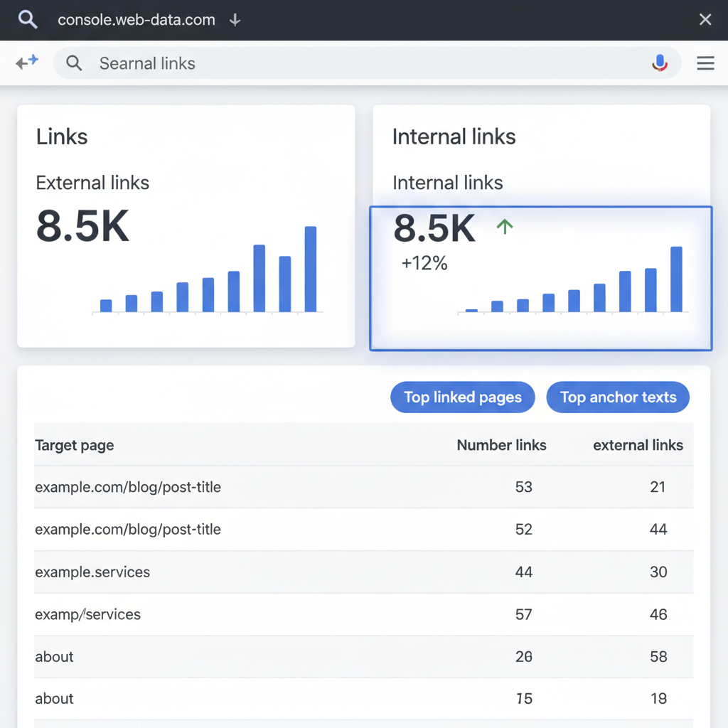
Task: Click the console.web-data.com address text
Action: point(136,20)
